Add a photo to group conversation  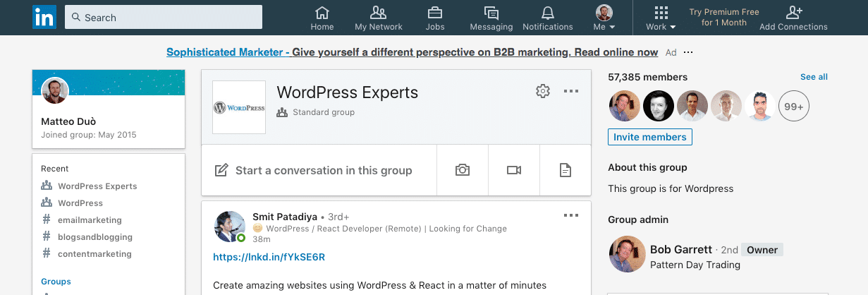[463, 170]
